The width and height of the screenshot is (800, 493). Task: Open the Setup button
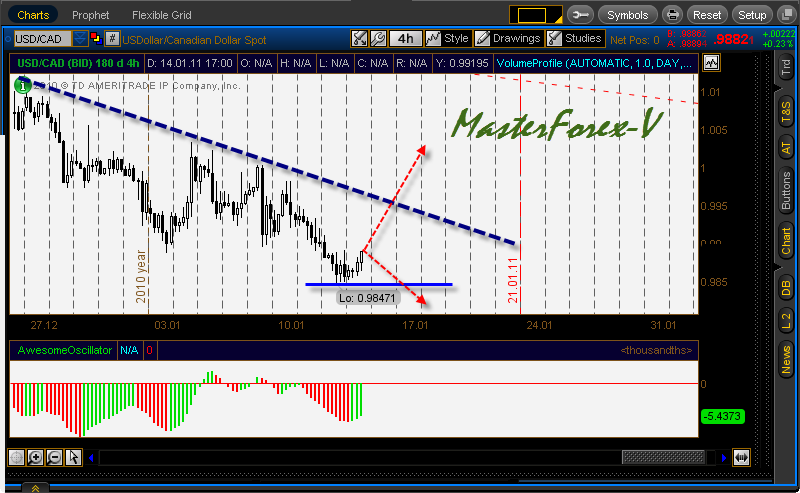point(752,15)
